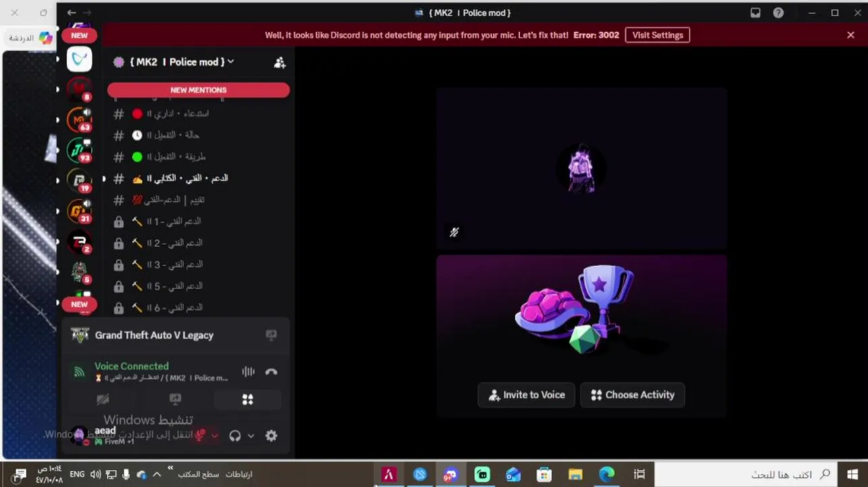Open the server icon with badge 5
This screenshot has height=487, width=868.
pos(79,271)
